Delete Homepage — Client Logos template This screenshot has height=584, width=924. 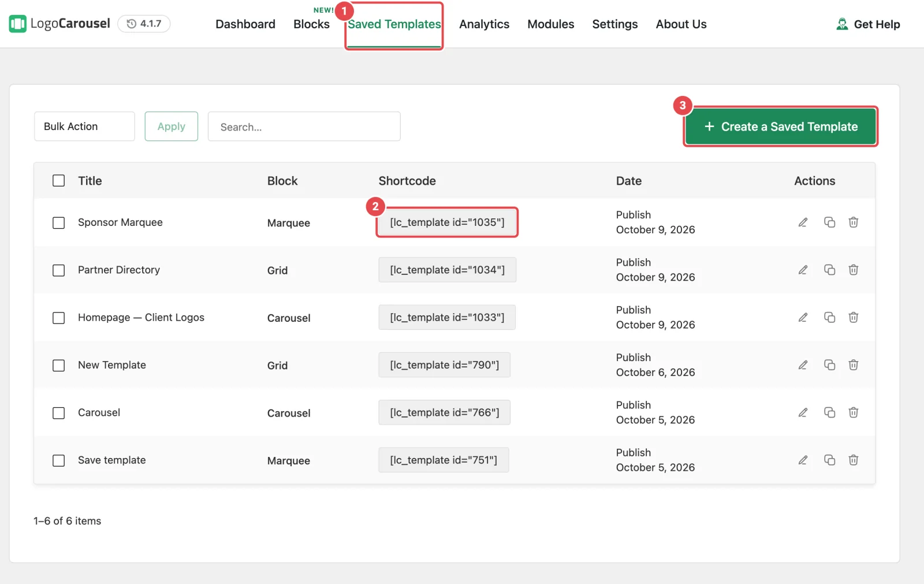(853, 317)
